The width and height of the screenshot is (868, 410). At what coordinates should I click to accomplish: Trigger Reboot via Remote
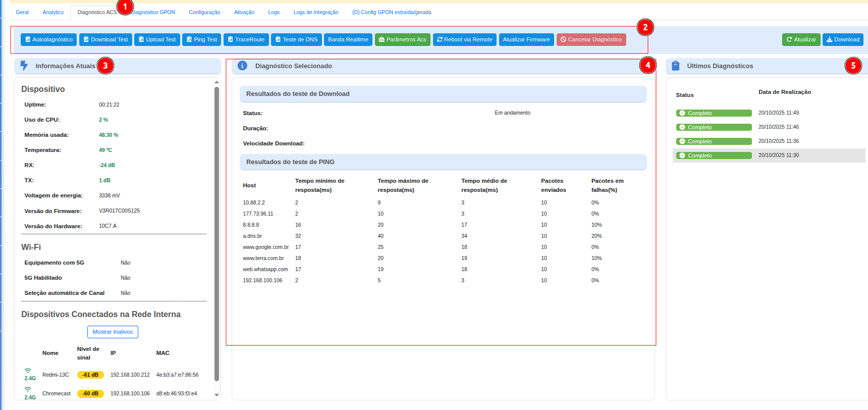[464, 39]
